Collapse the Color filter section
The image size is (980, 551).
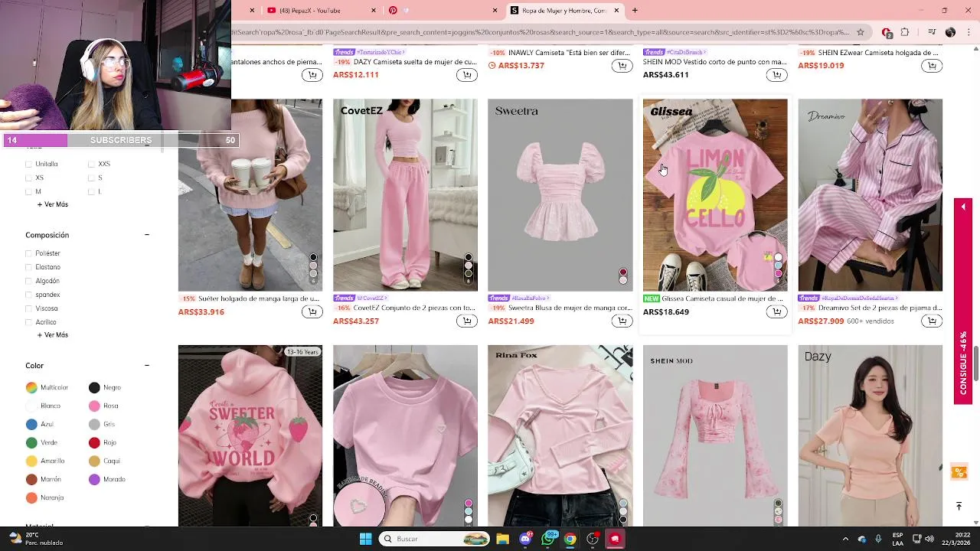point(147,366)
